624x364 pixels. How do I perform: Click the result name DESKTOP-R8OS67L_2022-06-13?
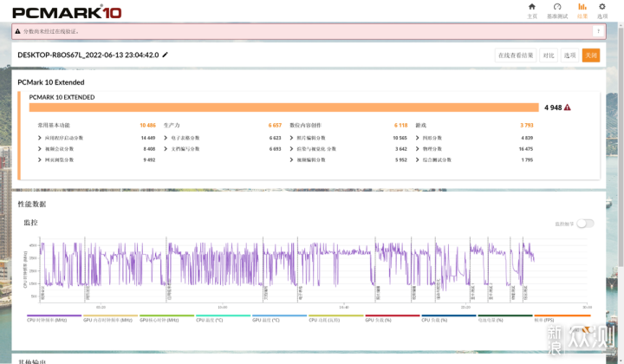88,55
